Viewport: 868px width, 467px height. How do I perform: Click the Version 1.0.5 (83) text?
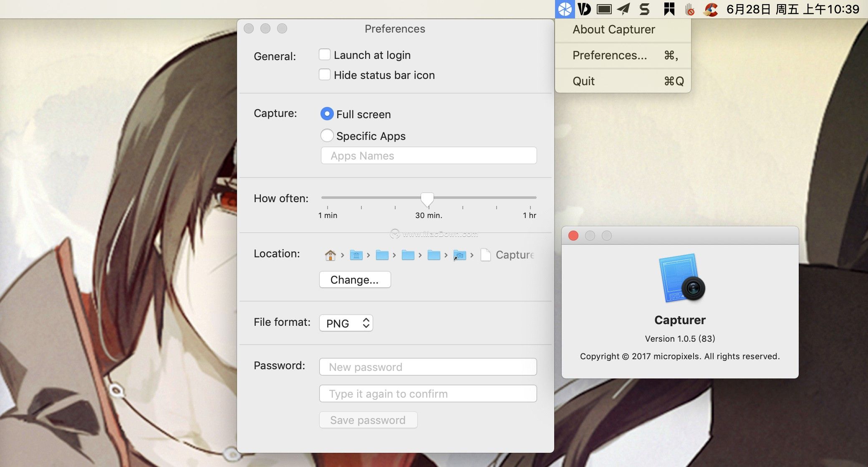pos(680,338)
